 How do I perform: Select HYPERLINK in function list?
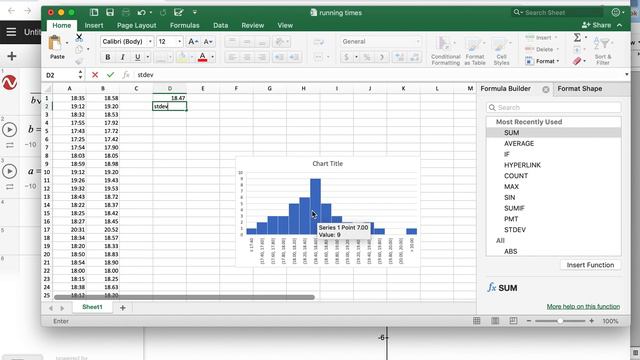pos(522,165)
